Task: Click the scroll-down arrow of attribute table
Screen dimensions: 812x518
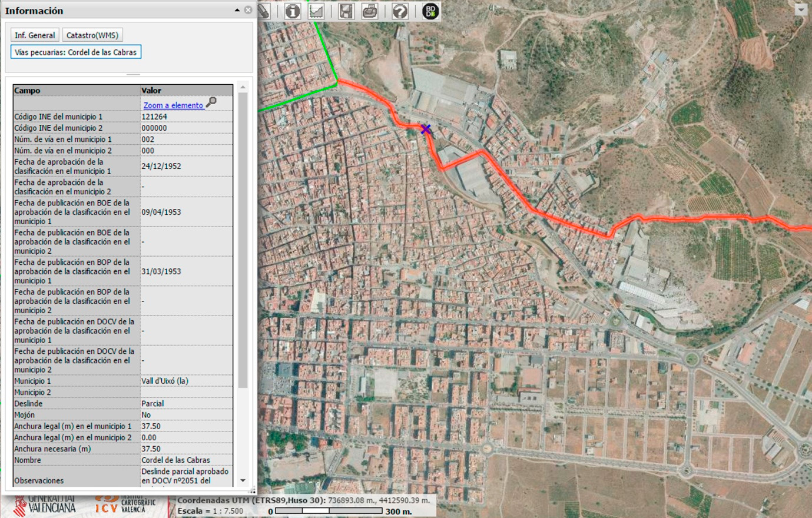Action: [243, 480]
